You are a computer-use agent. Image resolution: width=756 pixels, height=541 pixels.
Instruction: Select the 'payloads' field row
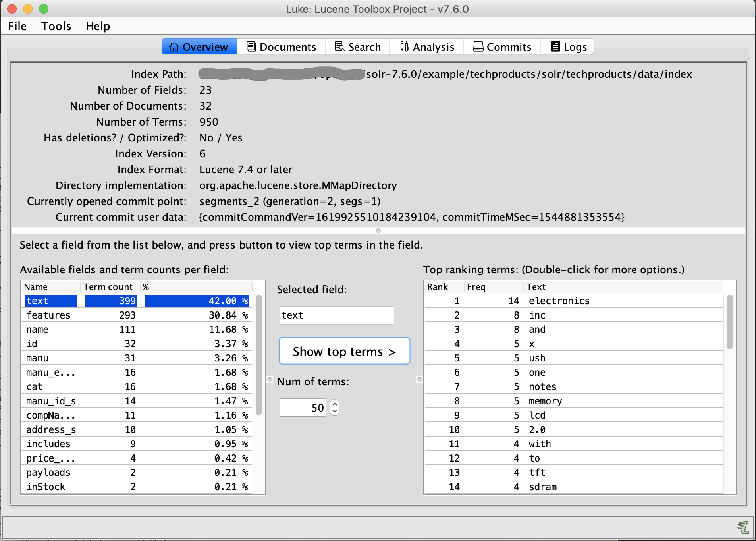pyautogui.click(x=137, y=472)
